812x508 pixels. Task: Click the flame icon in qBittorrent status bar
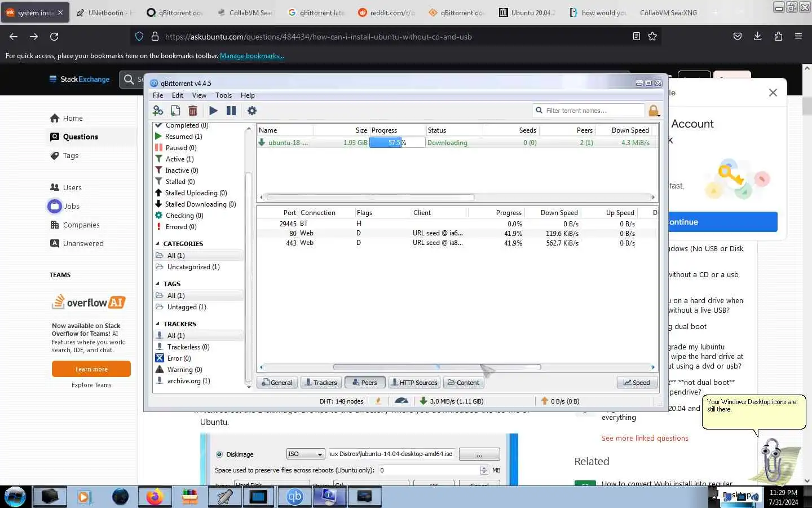[378, 401]
